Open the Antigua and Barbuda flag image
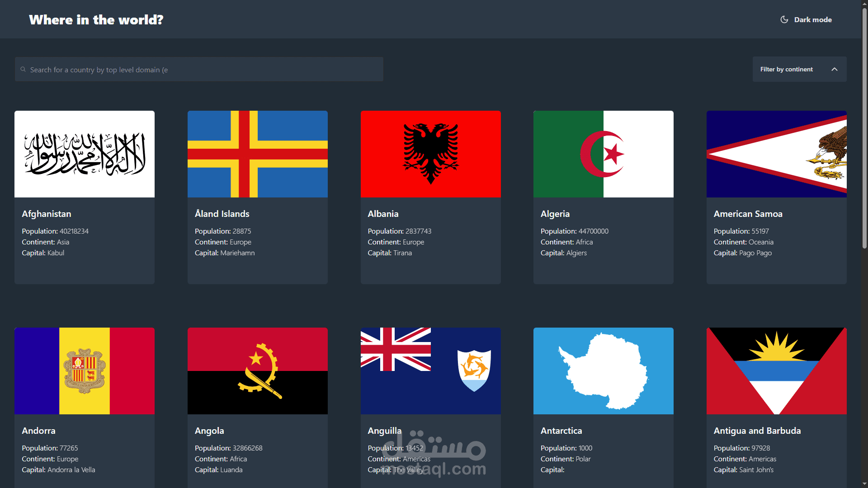Screen dimensions: 868x488 [x=777, y=371]
